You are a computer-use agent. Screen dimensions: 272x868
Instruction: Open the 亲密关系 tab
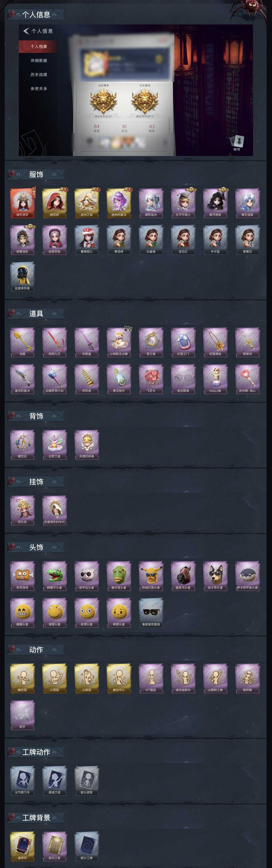(39, 89)
